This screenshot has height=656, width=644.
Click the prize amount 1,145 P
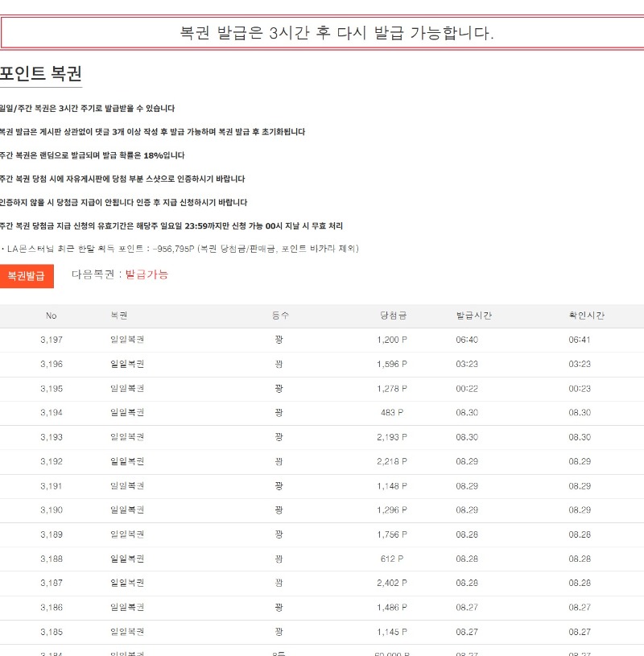coord(392,632)
